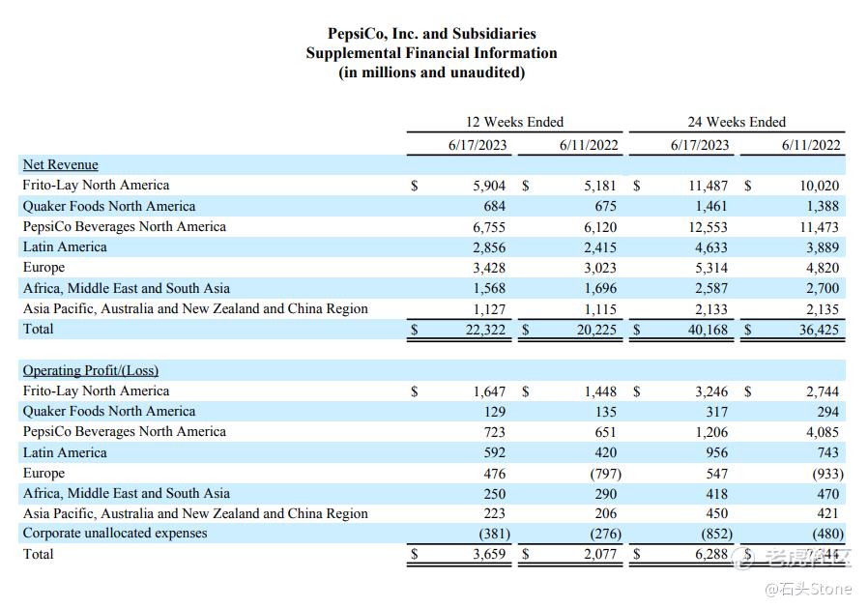Select the value 2,587 in Africa revenue row
The image size is (868, 608).
tap(711, 288)
